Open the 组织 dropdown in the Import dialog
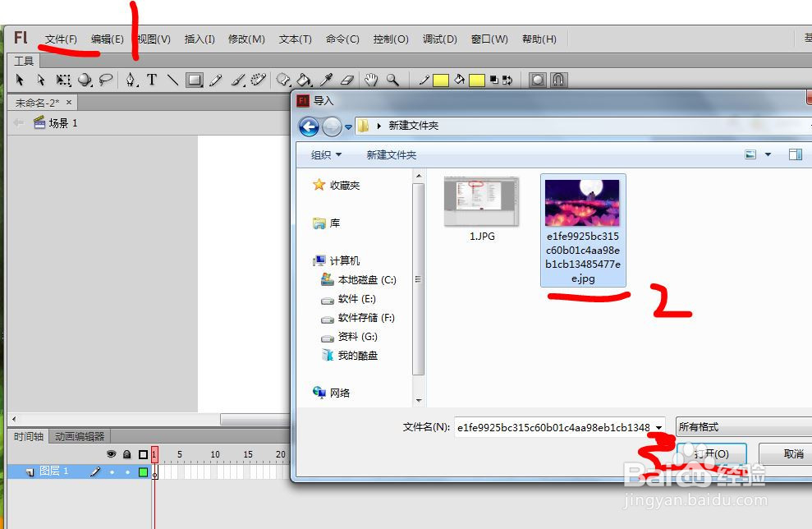This screenshot has height=529, width=812. pyautogui.click(x=323, y=154)
